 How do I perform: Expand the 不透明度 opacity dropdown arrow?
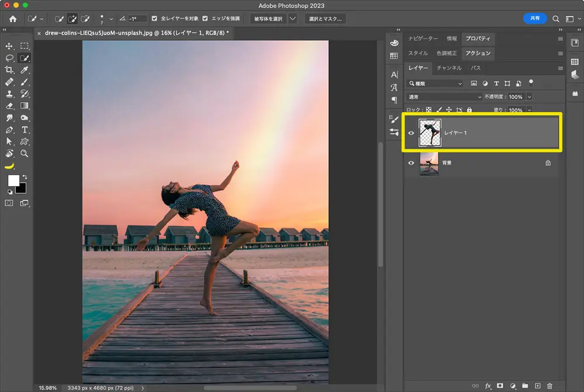530,97
